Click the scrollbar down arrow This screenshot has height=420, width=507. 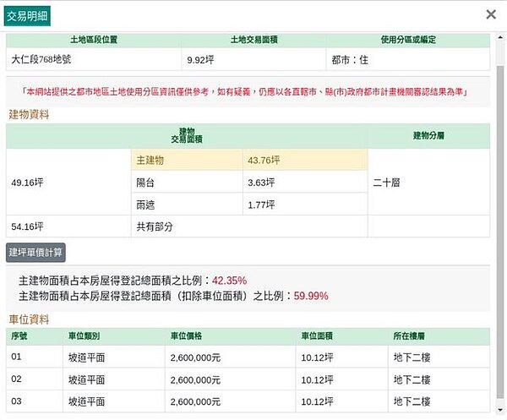point(500,410)
